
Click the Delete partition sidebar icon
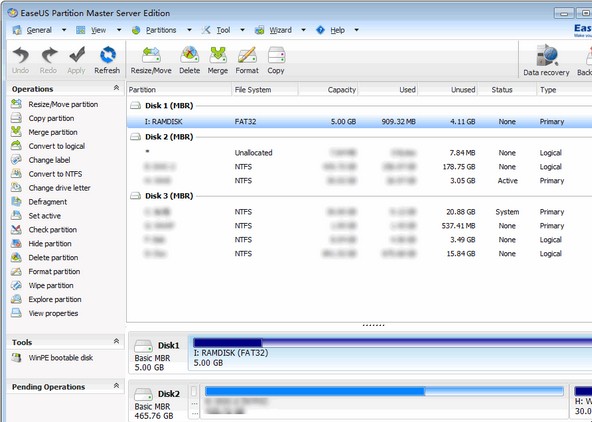pos(16,257)
